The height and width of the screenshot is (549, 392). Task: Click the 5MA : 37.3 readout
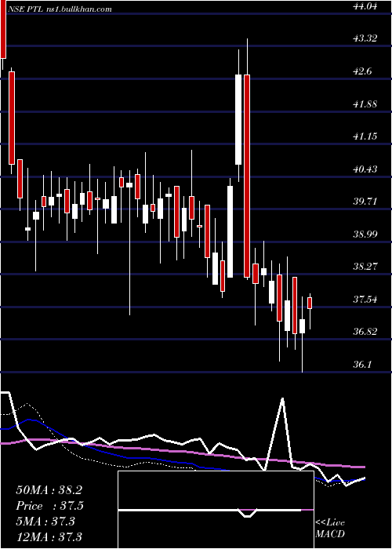(45, 522)
